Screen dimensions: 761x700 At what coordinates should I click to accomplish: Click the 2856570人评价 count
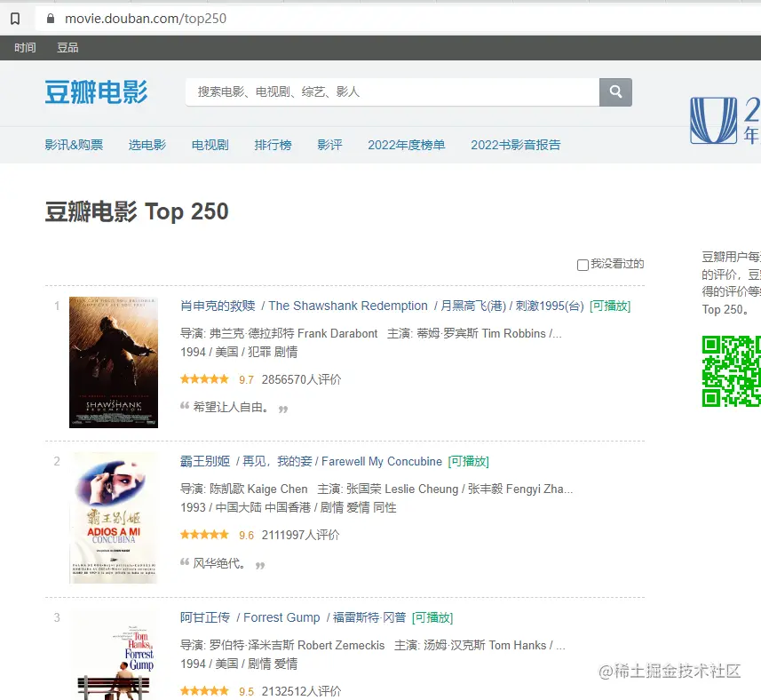(x=301, y=379)
